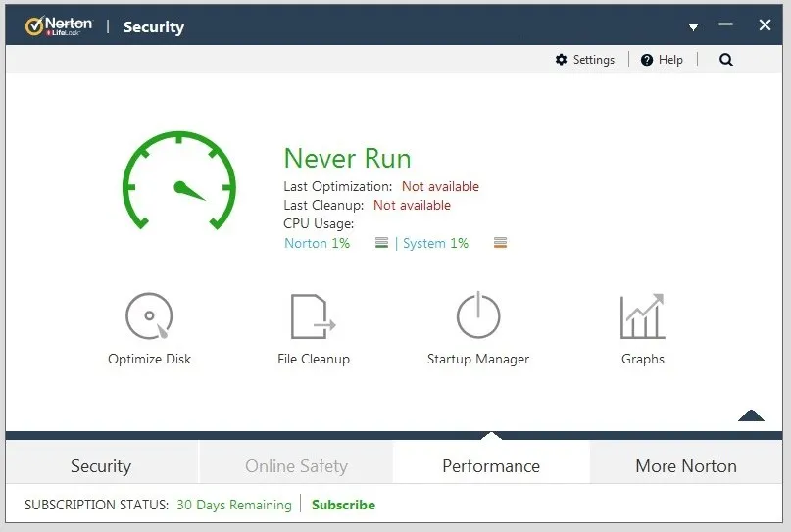791x532 pixels.
Task: Open the title bar dropdown arrow menu
Action: 693,26
